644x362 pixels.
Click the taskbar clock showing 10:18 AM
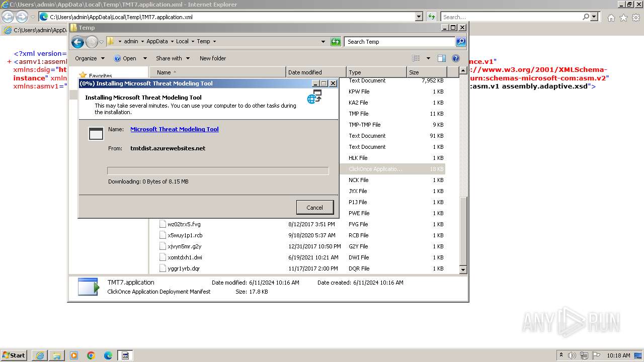(618, 355)
